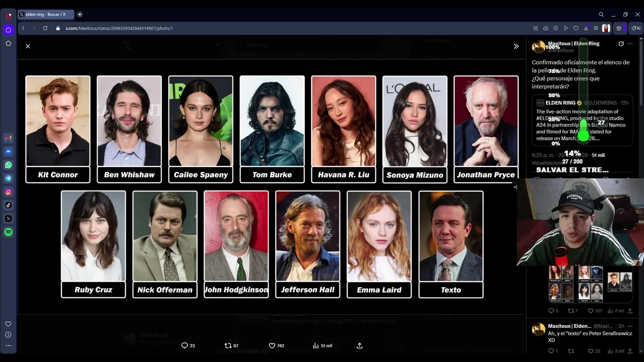Viewport: 644px width, 362px height.
Task: Like the reply showing 107 likes
Action: click(595, 311)
